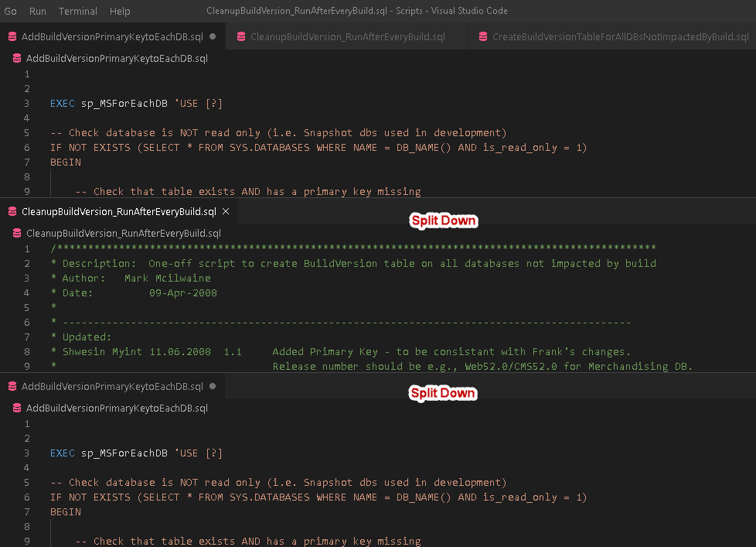Open the Terminal menu
The width and height of the screenshot is (756, 547).
tap(78, 12)
